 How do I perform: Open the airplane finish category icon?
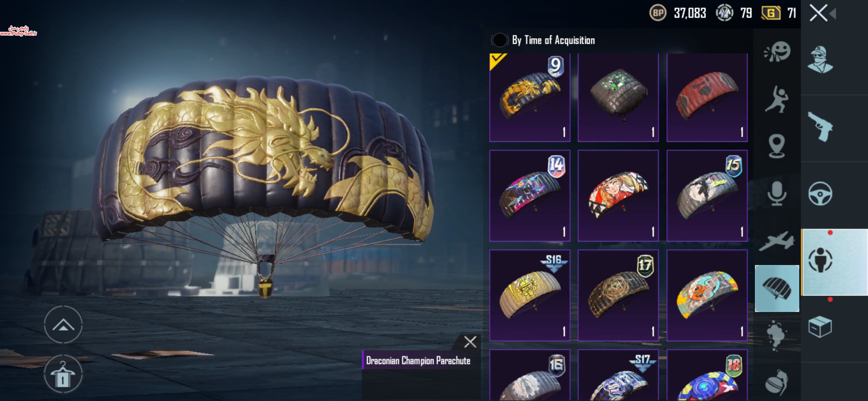pyautogui.click(x=776, y=241)
